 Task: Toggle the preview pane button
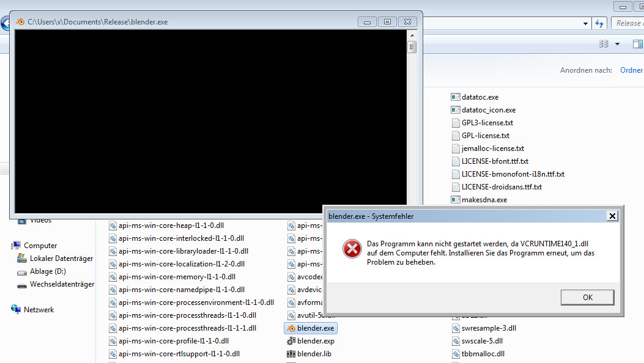click(x=637, y=44)
